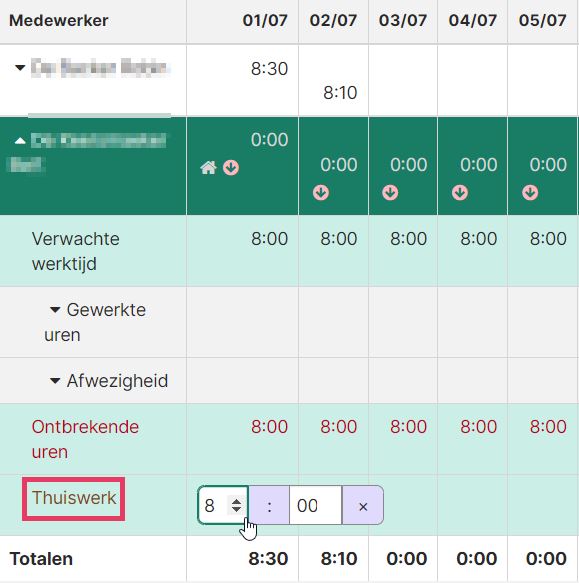Click the pink down-arrow icon under 01/07

tap(231, 168)
